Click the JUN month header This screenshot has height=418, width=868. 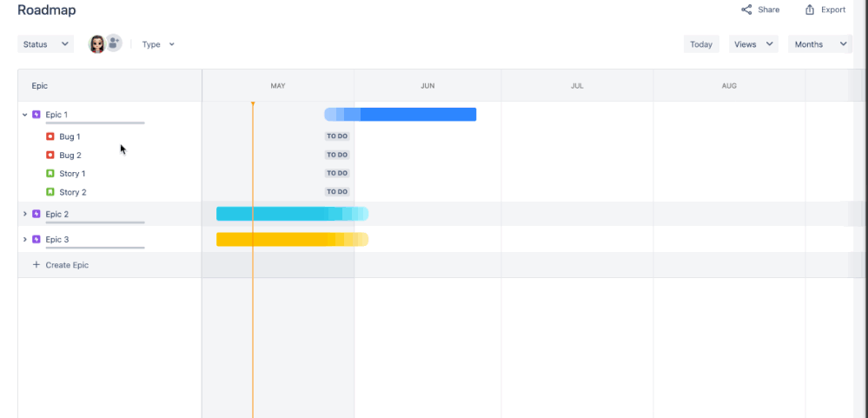pyautogui.click(x=427, y=86)
